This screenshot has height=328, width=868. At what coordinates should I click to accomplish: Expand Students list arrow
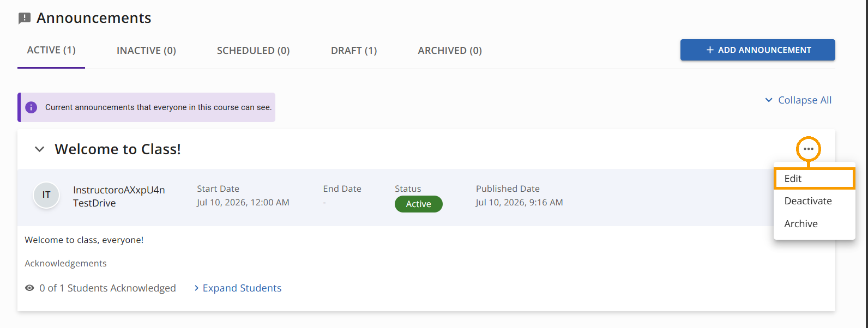(196, 288)
